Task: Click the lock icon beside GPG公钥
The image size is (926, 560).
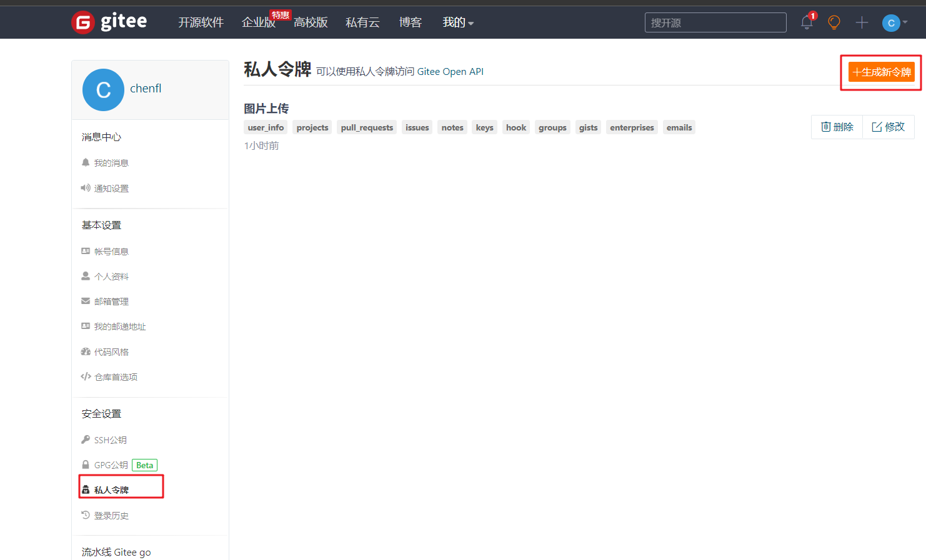Action: click(86, 464)
